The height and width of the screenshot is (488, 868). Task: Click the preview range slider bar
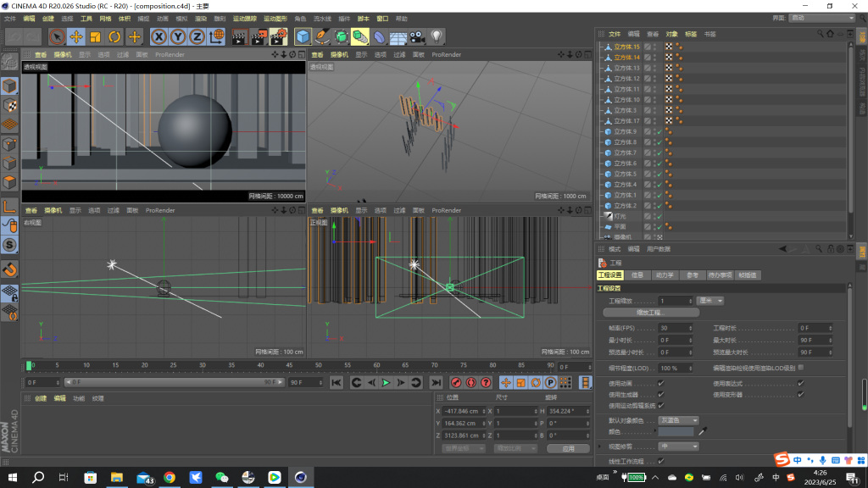click(x=175, y=382)
